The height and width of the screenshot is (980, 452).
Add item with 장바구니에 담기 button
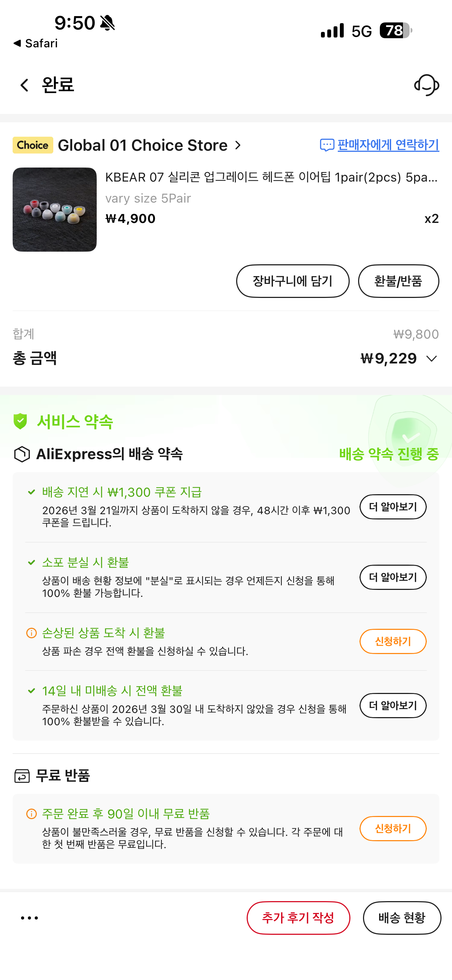(293, 281)
